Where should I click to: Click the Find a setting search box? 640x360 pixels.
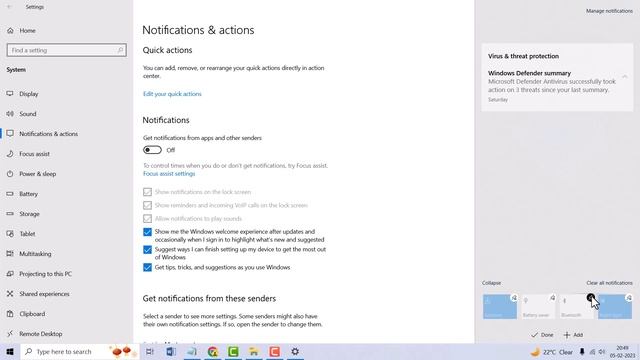coord(67,50)
